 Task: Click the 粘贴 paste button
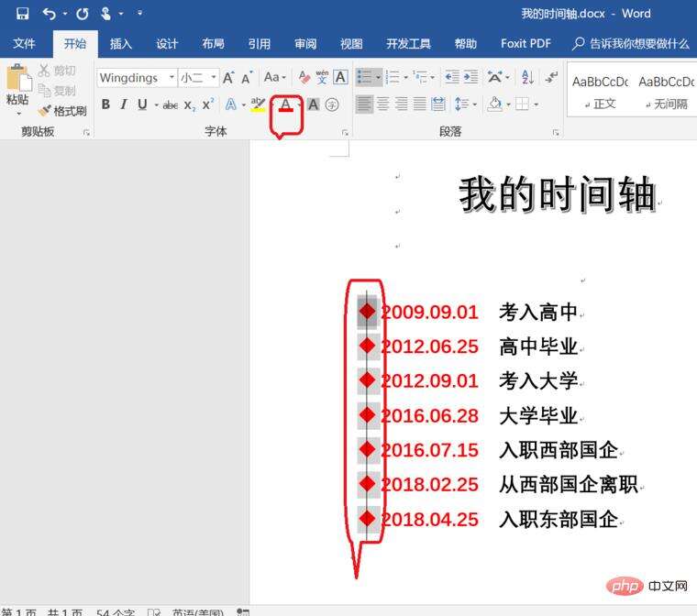coord(17,84)
